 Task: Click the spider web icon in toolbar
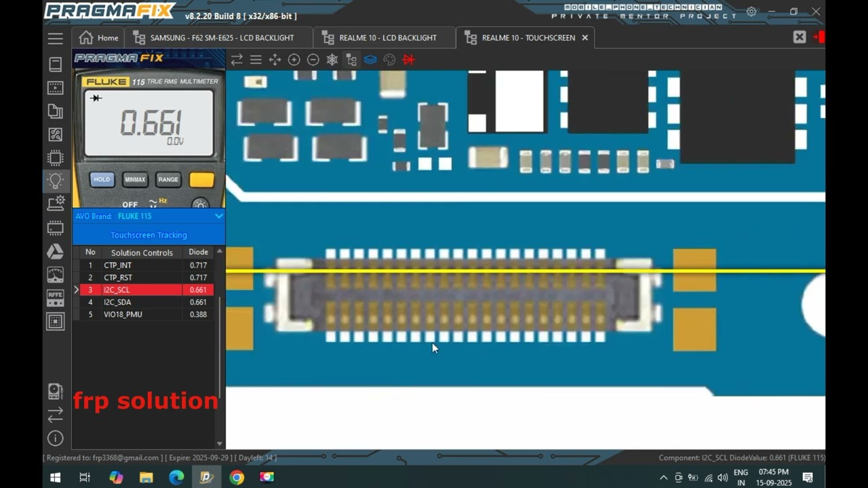click(332, 60)
